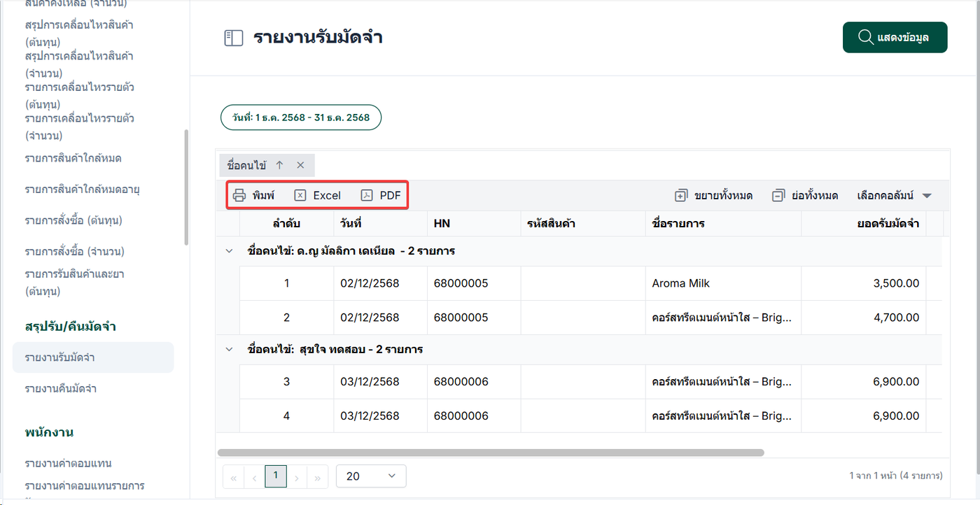Click the Aroma Milk item cell
Screen dimensions: 980x505
[x=723, y=283]
